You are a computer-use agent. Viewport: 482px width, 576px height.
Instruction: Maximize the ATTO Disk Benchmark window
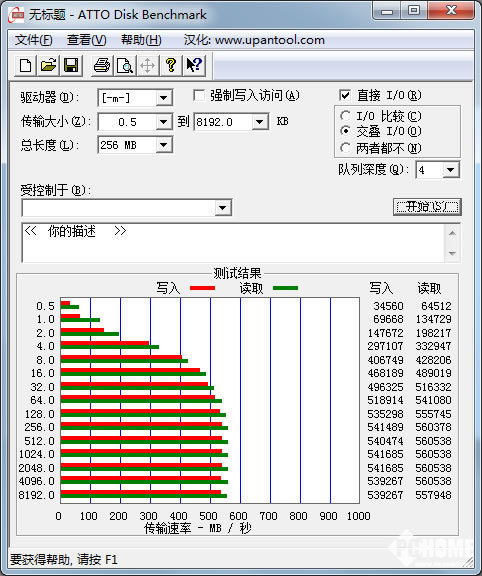click(414, 11)
